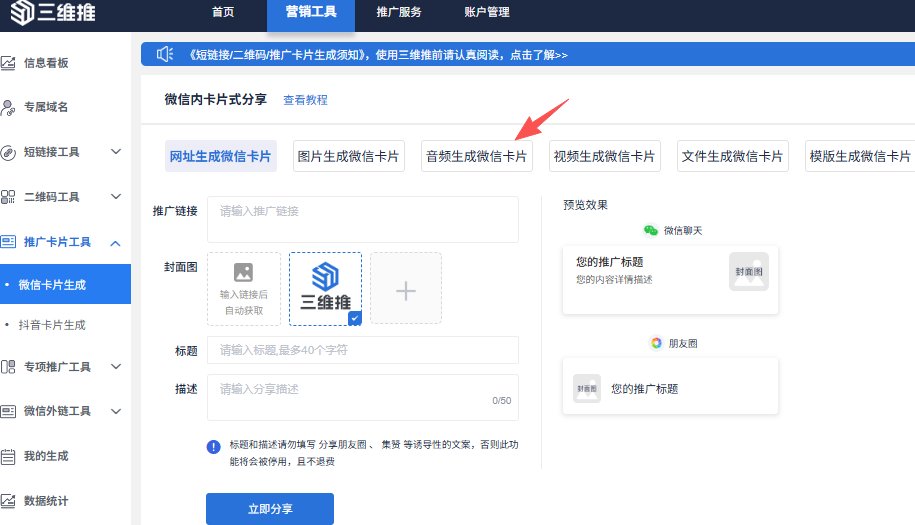Expand the 二维码工具 sidebar menu
This screenshot has height=525, width=915.
[x=115, y=197]
